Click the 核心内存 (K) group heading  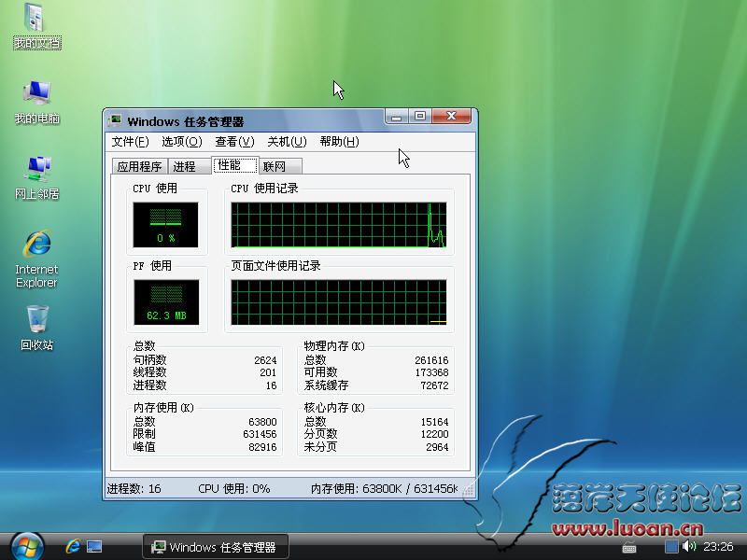(334, 408)
